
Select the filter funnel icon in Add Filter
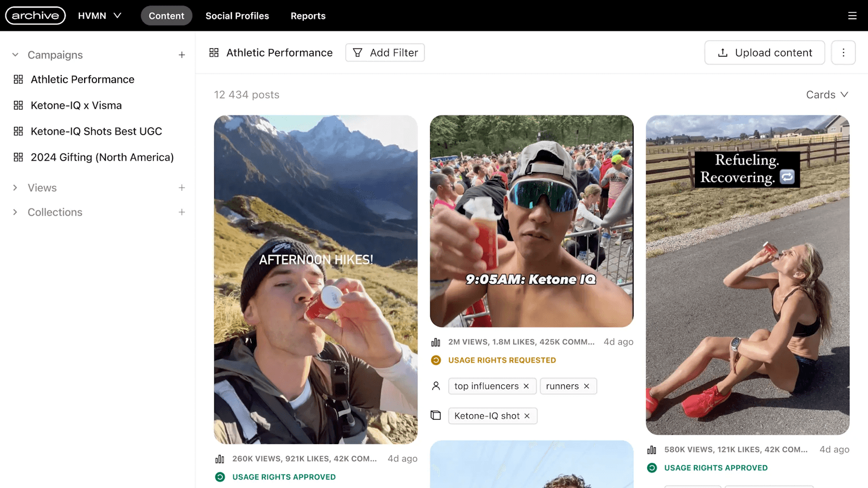point(358,53)
